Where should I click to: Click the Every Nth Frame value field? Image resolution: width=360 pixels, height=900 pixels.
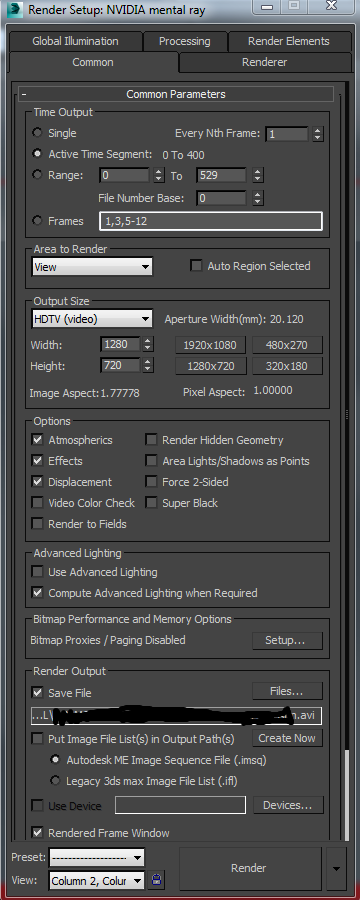[x=287, y=134]
